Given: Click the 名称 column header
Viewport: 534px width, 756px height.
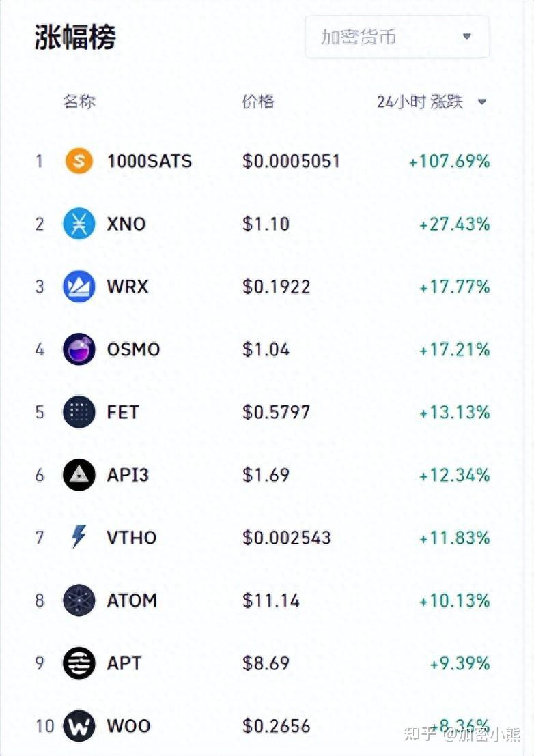Looking at the screenshot, I should coord(79,102).
